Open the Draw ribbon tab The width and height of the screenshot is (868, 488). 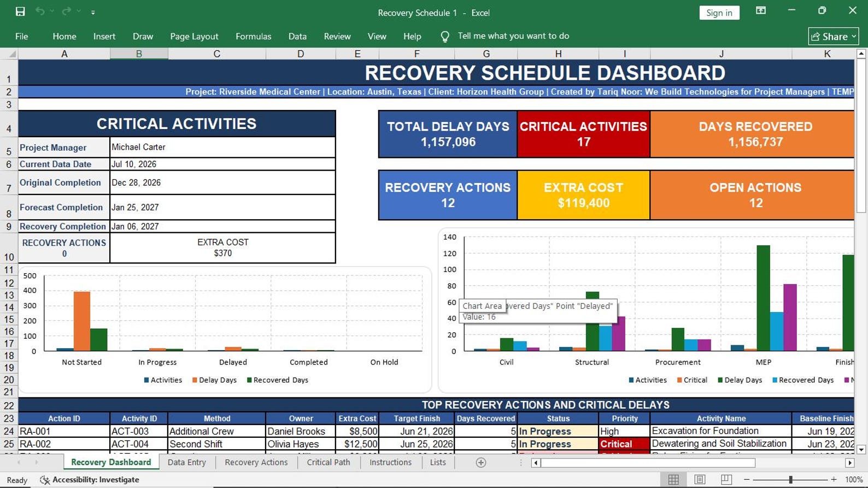pos(143,36)
